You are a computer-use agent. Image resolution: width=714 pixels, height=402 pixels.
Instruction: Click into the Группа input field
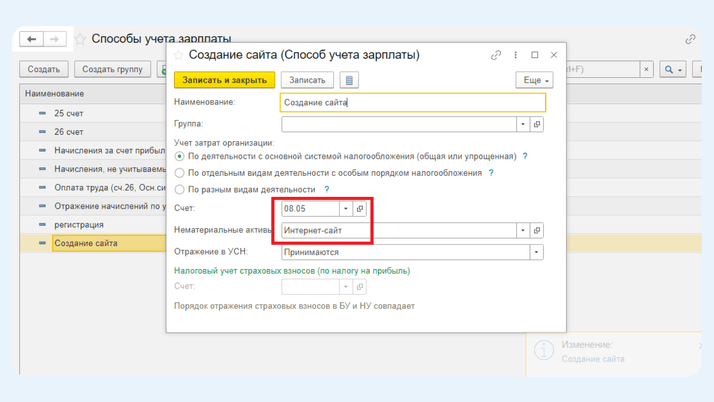click(x=399, y=124)
